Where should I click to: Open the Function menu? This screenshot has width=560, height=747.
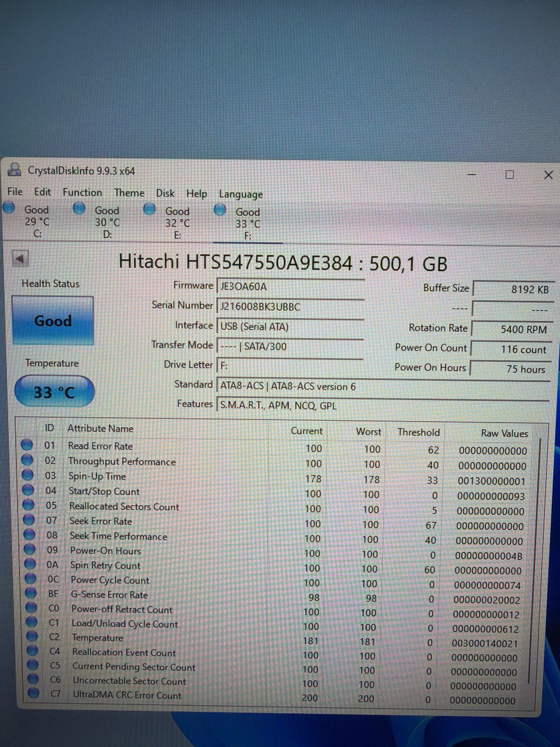[x=82, y=192]
